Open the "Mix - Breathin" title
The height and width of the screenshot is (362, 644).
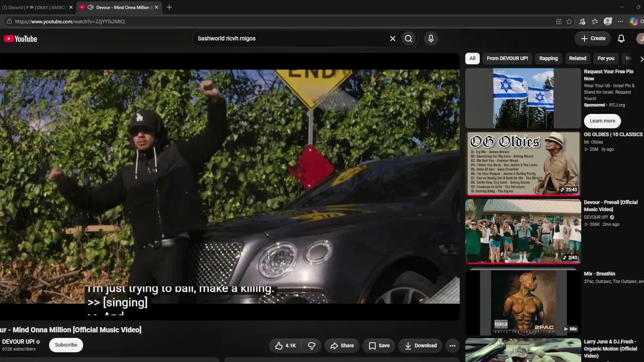600,274
